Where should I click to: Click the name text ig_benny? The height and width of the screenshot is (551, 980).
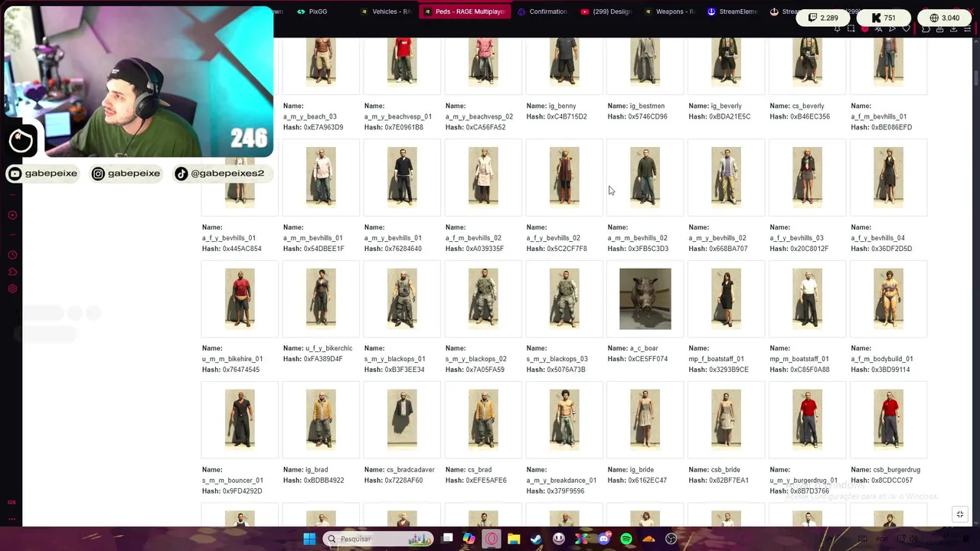click(x=563, y=106)
